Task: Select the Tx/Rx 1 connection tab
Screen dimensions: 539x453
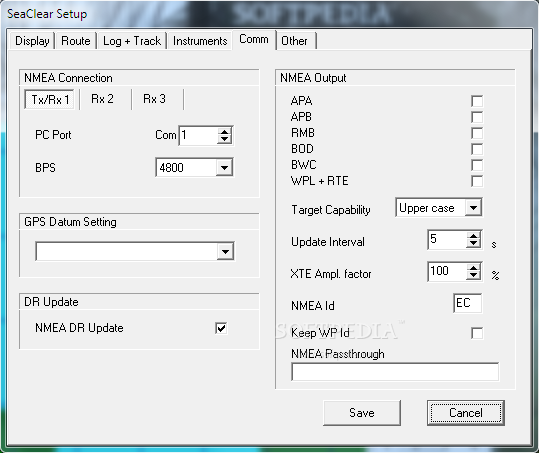Action: [50, 100]
